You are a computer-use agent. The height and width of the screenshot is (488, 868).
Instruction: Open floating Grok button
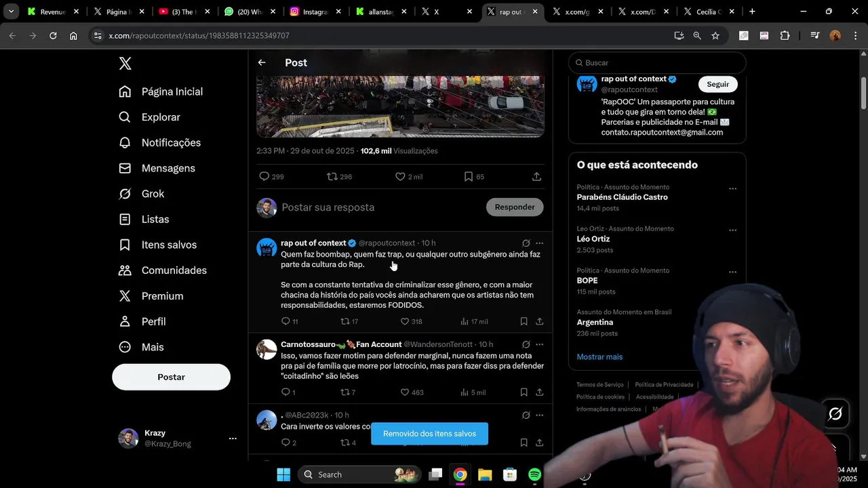click(x=835, y=413)
